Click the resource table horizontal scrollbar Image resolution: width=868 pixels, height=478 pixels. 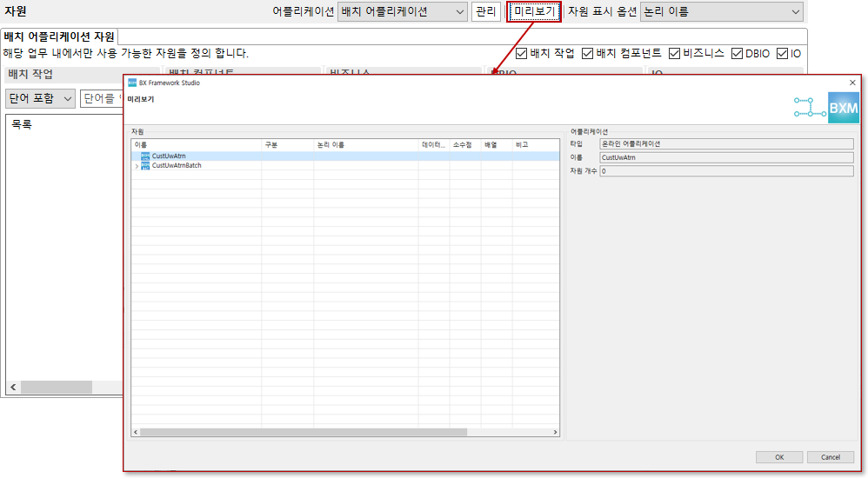[304, 432]
